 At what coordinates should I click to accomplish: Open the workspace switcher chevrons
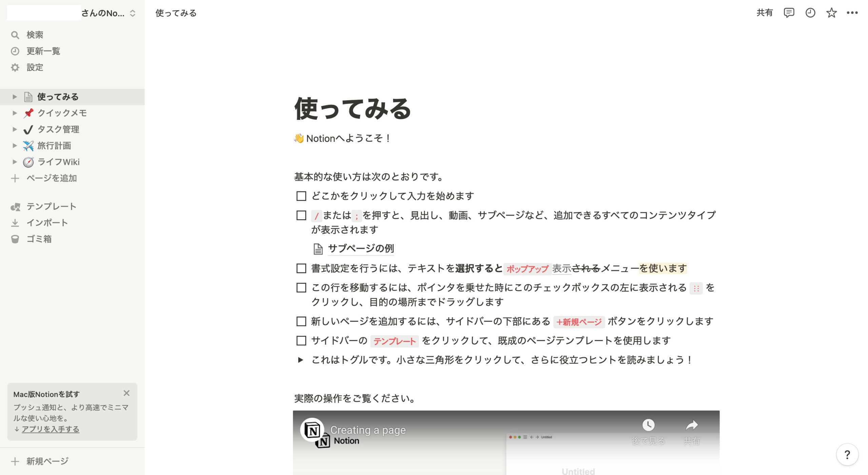(133, 13)
